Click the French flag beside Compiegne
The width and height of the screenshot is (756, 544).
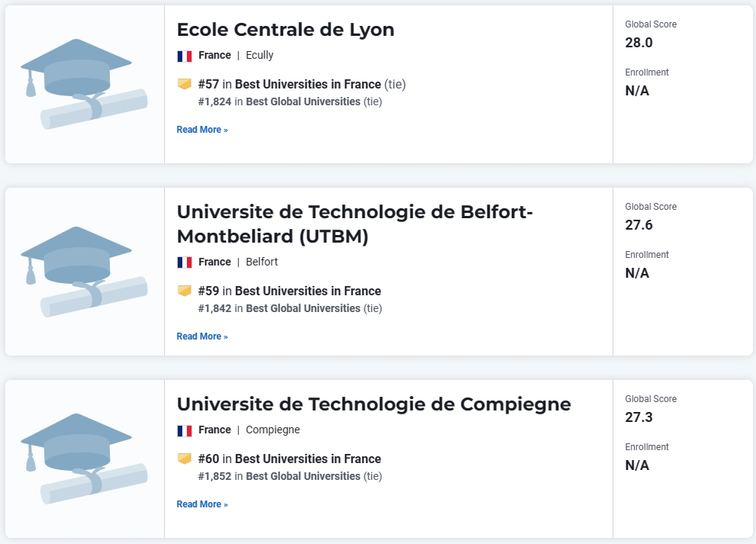(x=184, y=430)
